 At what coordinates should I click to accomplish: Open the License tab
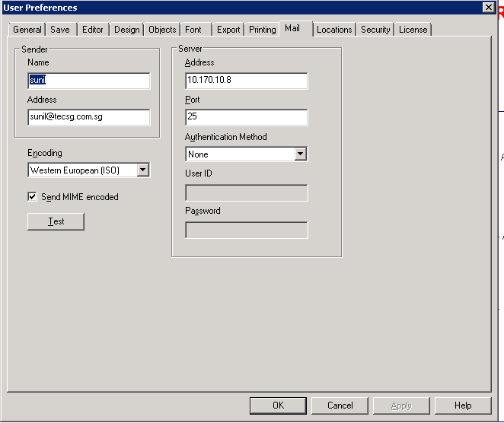pyautogui.click(x=413, y=30)
